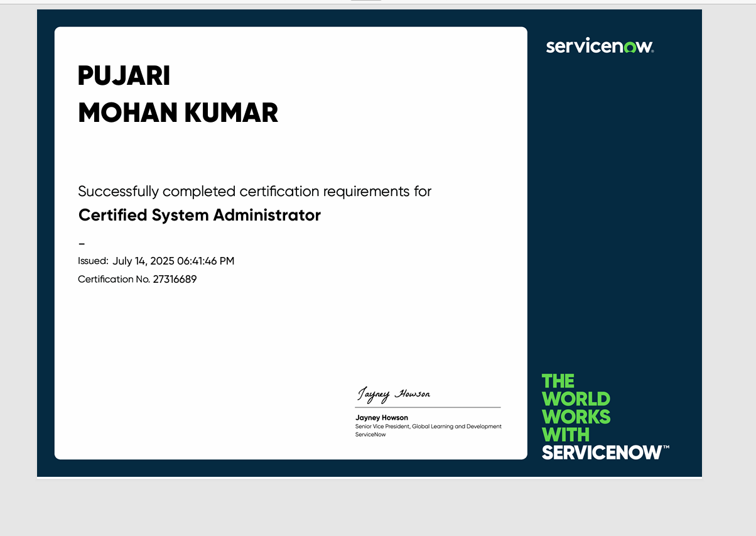This screenshot has height=536, width=756.
Task: Click the certification number 27316689
Action: click(x=175, y=279)
